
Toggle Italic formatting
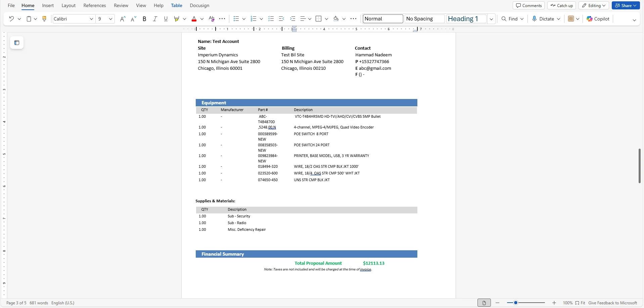(x=155, y=19)
